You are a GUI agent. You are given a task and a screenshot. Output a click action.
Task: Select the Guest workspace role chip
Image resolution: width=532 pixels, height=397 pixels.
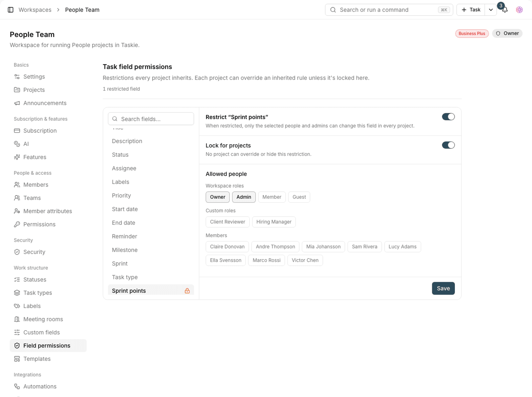pyautogui.click(x=299, y=197)
